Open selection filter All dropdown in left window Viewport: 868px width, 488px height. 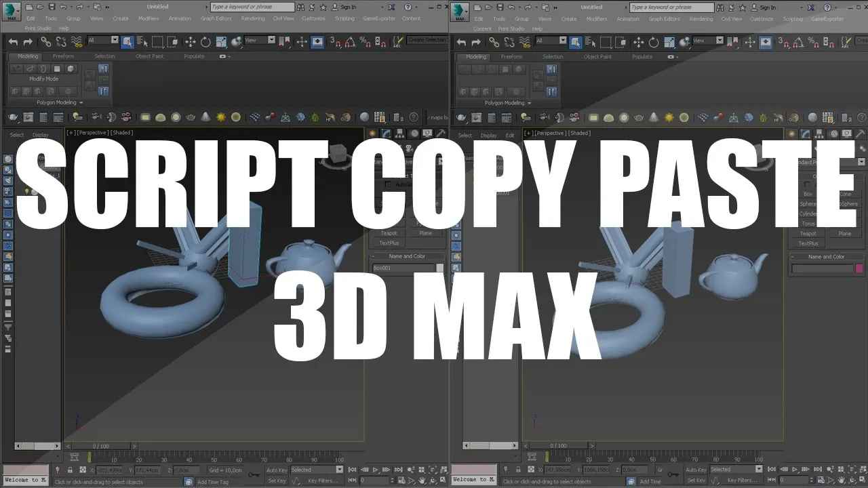point(102,41)
